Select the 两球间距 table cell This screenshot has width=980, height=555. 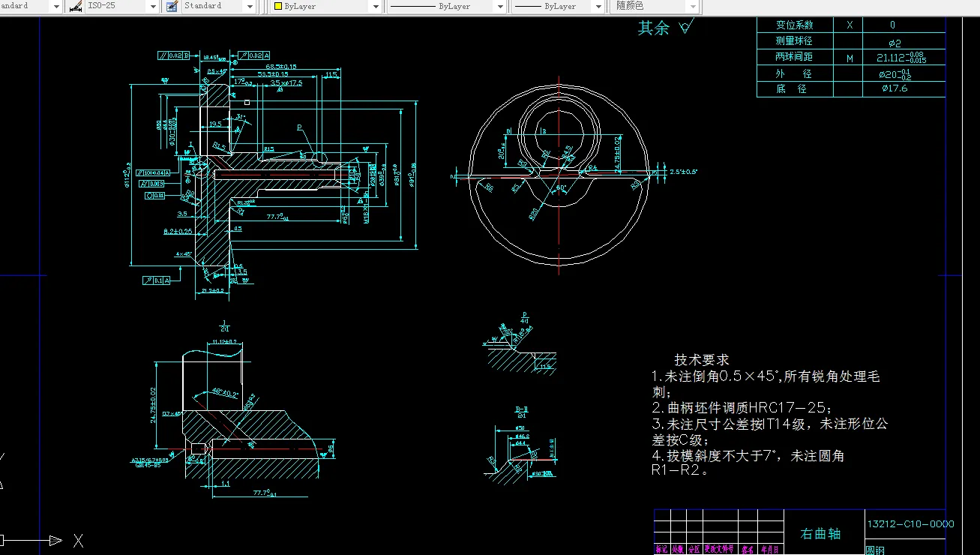tap(794, 57)
